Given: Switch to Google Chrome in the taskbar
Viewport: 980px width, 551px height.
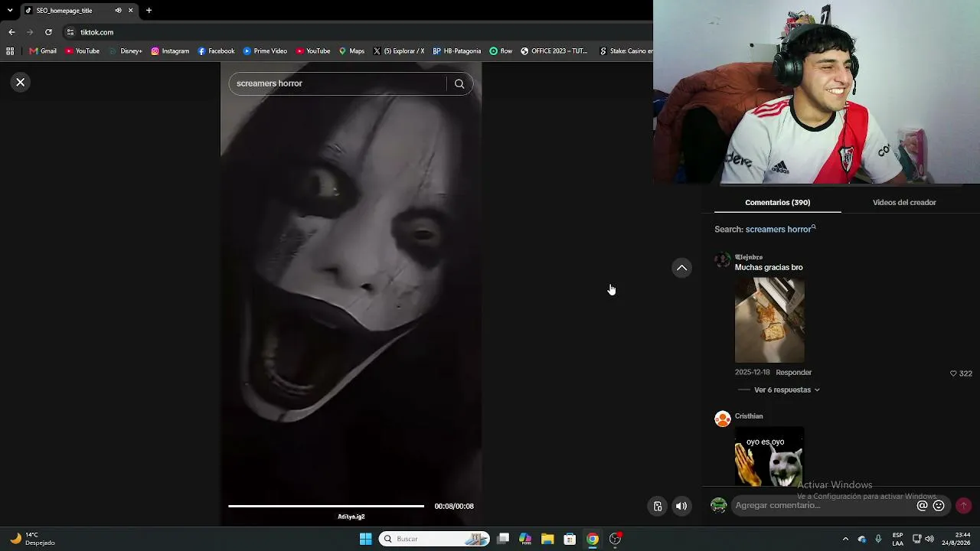Looking at the screenshot, I should coord(592,539).
